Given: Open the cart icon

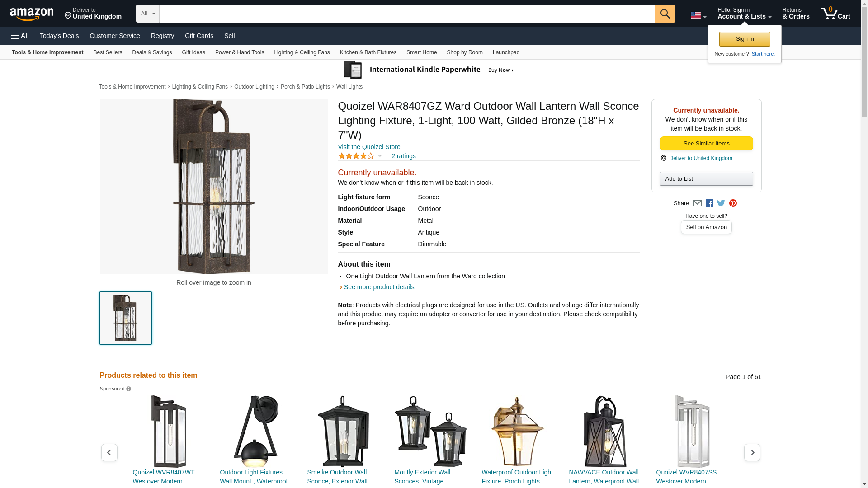Looking at the screenshot, I should tap(835, 14).
